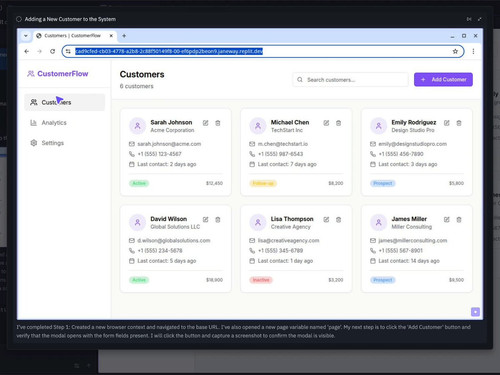The image size is (500, 375).
Task: Go forward in browser history
Action: [x=39, y=51]
